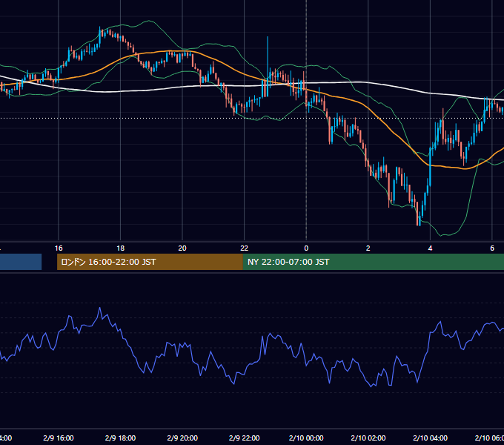Click the tall blue spike candle after 22:00
Viewport: 504px width, 445px height.
click(268, 67)
